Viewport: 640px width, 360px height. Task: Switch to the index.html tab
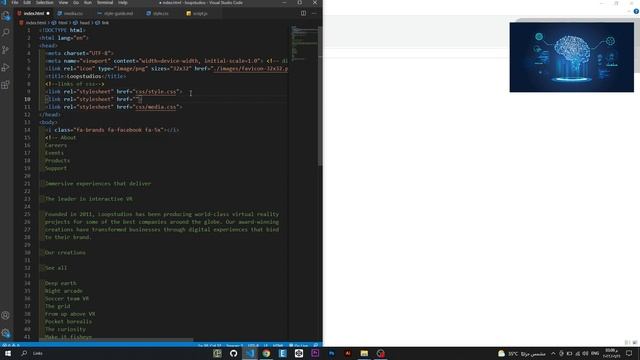pyautogui.click(x=33, y=13)
